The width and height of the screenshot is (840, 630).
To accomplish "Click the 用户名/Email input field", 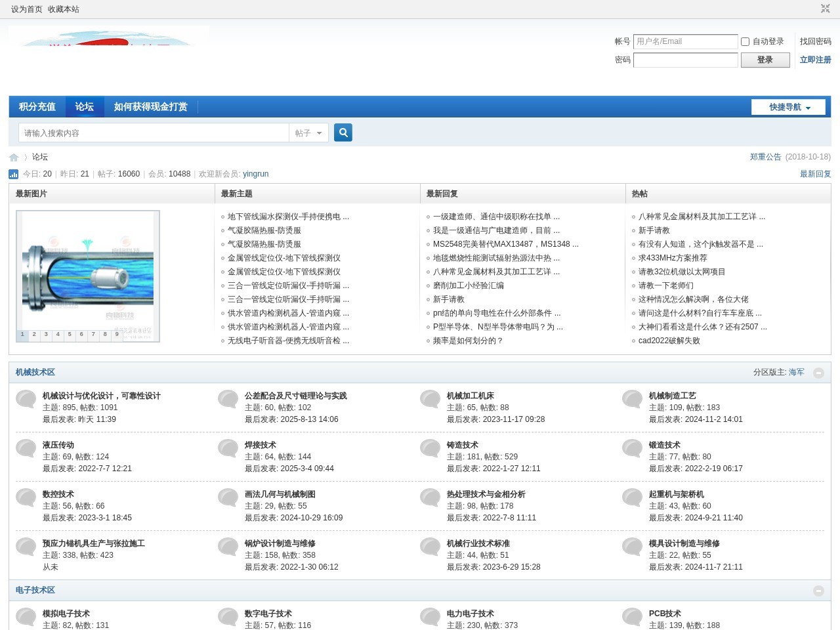I will tap(686, 41).
